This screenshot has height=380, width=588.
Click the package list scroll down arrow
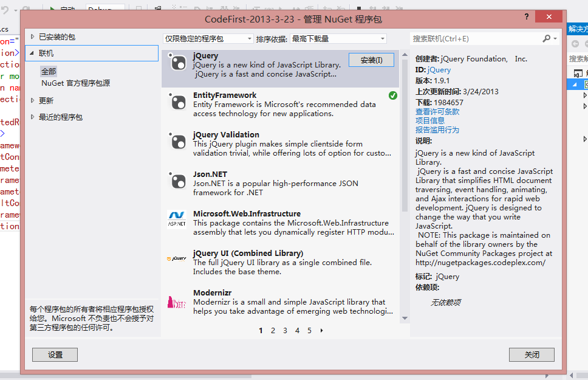405,318
